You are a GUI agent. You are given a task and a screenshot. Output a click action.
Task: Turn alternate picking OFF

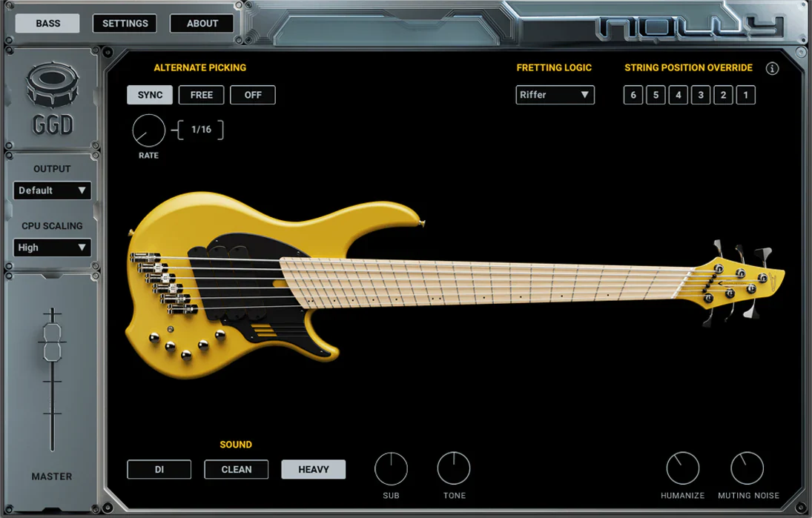coord(252,95)
